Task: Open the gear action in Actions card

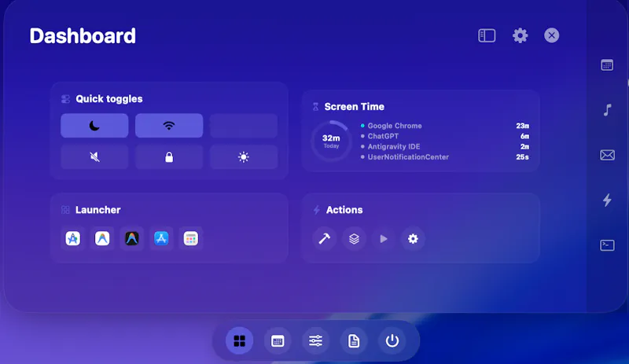Action: coord(413,239)
